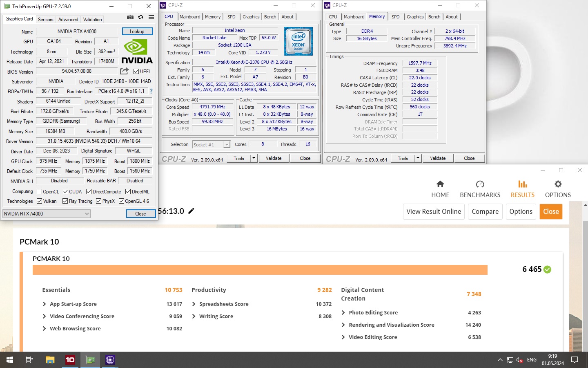Switch to GPU-Z Sensors tab
The image size is (588, 368).
coord(45,20)
